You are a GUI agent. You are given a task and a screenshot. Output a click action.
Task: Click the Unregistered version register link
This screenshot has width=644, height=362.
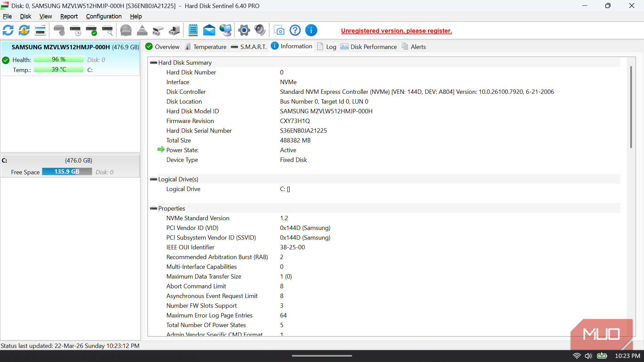click(x=396, y=31)
